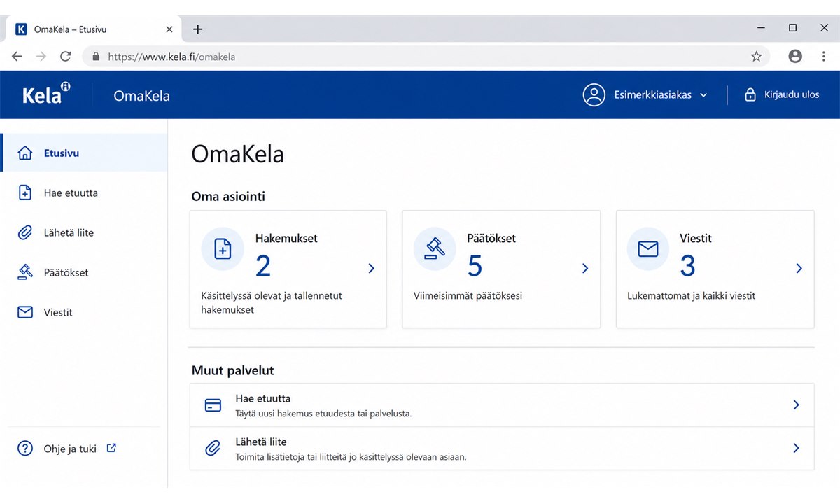
Task: Click the site padlock in address bar
Action: [x=97, y=57]
